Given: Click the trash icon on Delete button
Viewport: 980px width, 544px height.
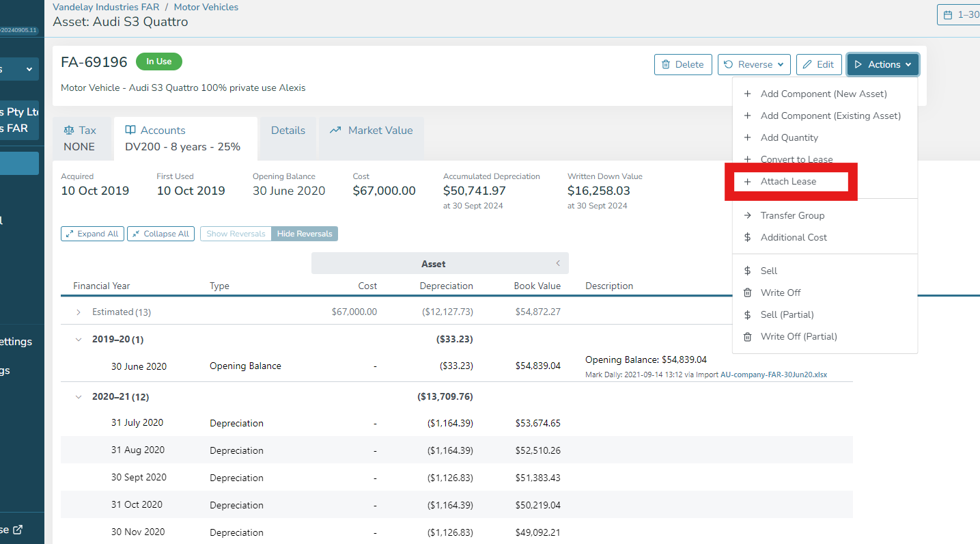Looking at the screenshot, I should click(x=666, y=64).
